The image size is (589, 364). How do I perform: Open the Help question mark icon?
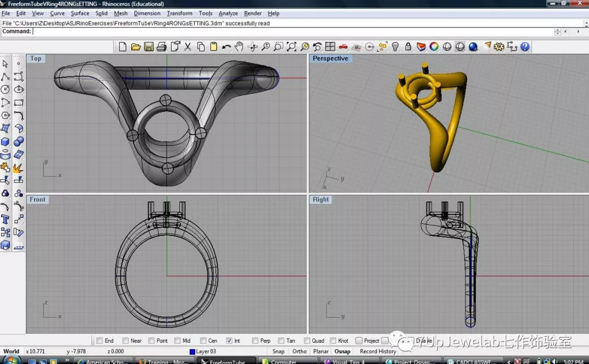525,47
